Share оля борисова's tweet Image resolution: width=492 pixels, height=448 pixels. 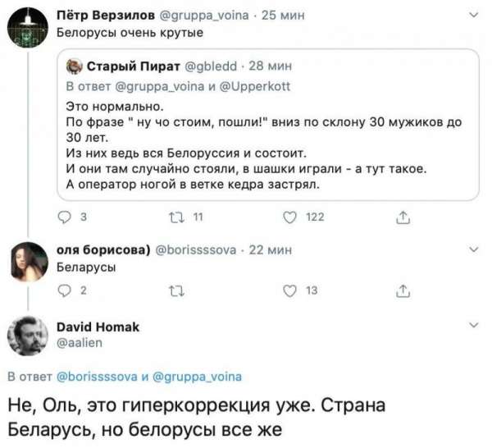point(402,288)
